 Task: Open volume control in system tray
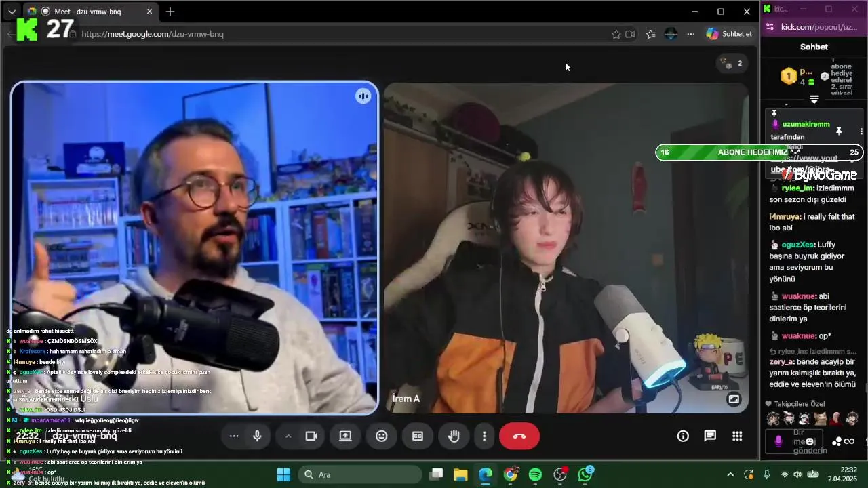tap(797, 474)
